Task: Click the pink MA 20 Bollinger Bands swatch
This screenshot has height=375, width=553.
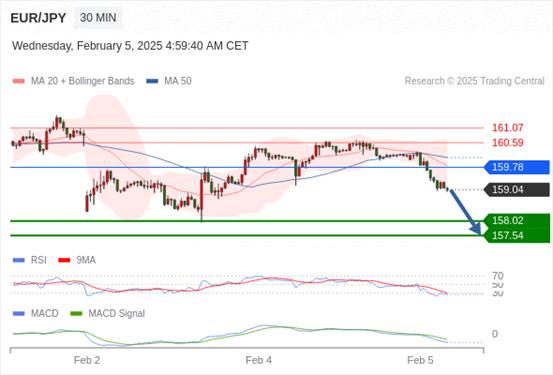Action: click(x=19, y=81)
